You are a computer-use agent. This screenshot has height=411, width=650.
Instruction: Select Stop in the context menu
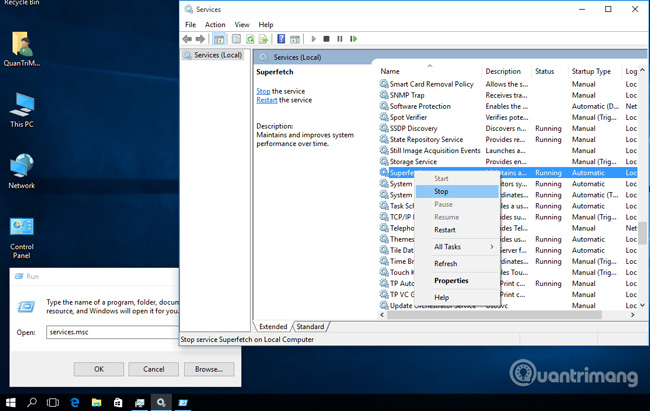[x=441, y=191]
